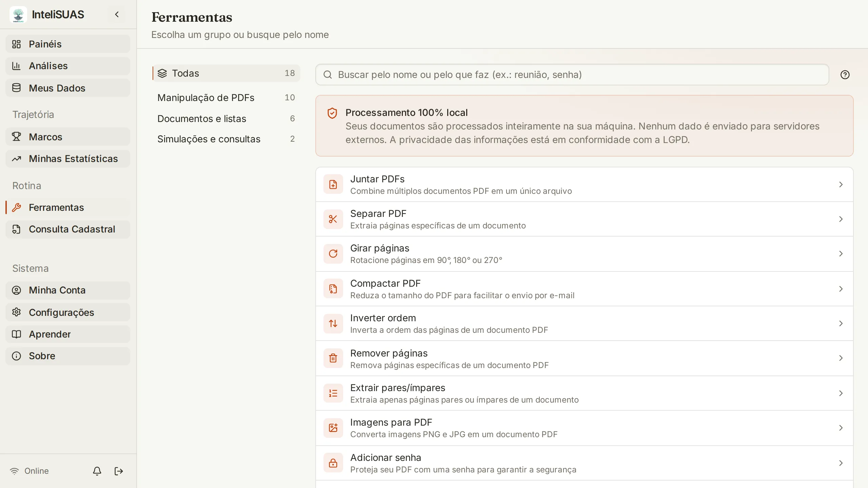This screenshot has width=868, height=488.
Task: Open the Sobre page
Action: point(68,356)
